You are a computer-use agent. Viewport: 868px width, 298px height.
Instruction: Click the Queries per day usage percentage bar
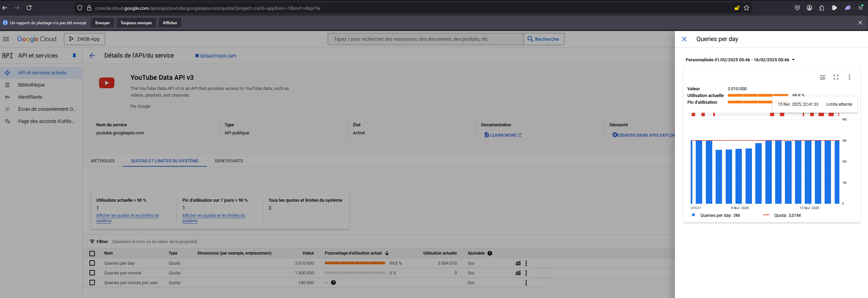click(x=355, y=263)
